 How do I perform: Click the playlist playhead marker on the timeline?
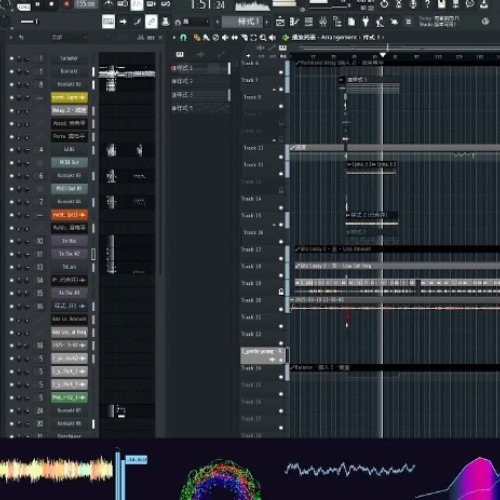pos(383,55)
